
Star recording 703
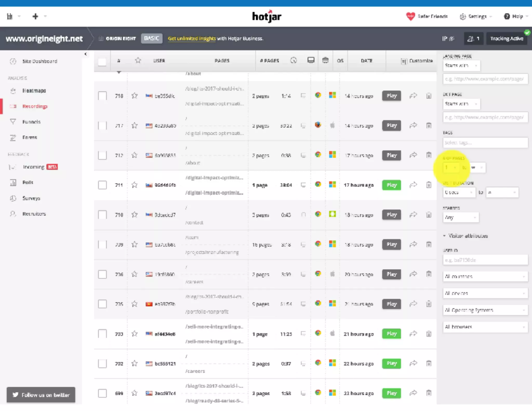point(134,334)
